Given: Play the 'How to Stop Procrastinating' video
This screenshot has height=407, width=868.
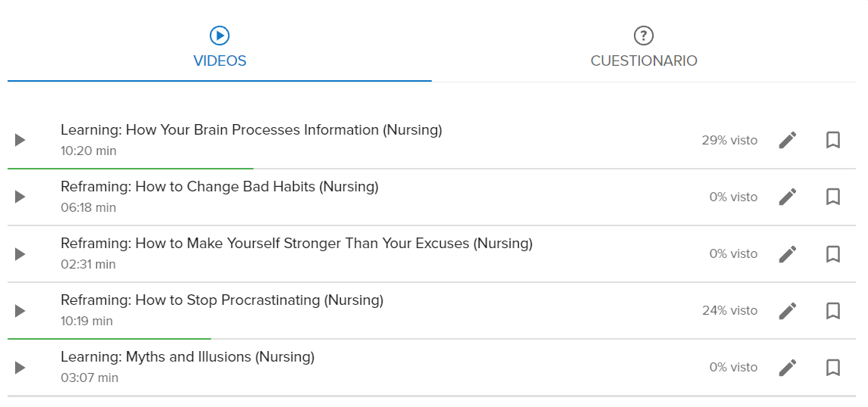Looking at the screenshot, I should tap(20, 310).
